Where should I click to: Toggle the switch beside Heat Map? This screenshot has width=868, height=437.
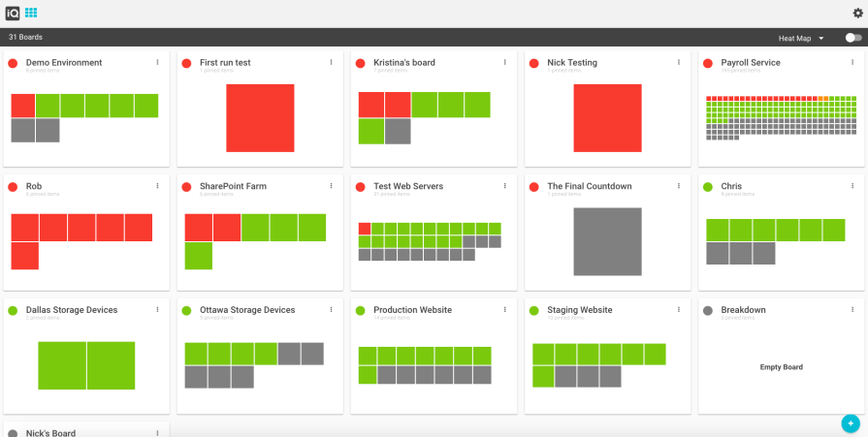[853, 38]
